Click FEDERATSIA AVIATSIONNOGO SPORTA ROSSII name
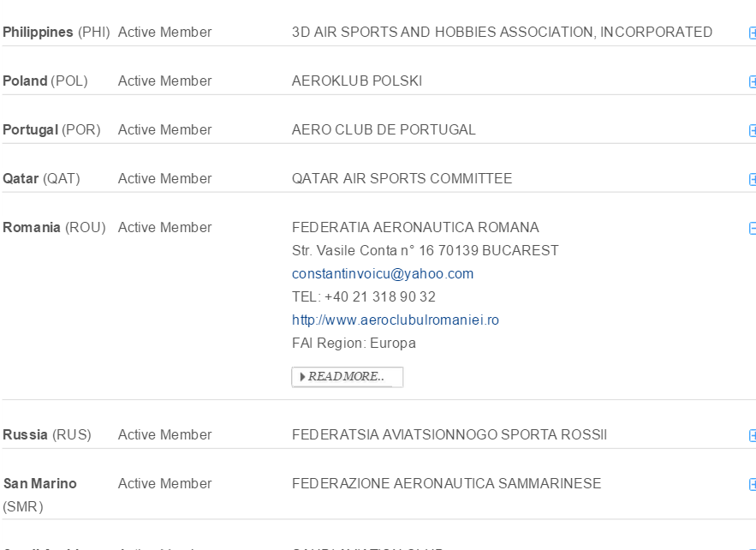The height and width of the screenshot is (550, 756). pyautogui.click(x=449, y=435)
